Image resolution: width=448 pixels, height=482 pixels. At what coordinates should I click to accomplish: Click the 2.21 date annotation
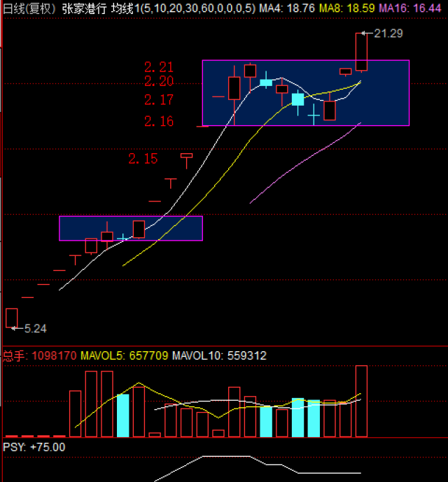coord(159,67)
